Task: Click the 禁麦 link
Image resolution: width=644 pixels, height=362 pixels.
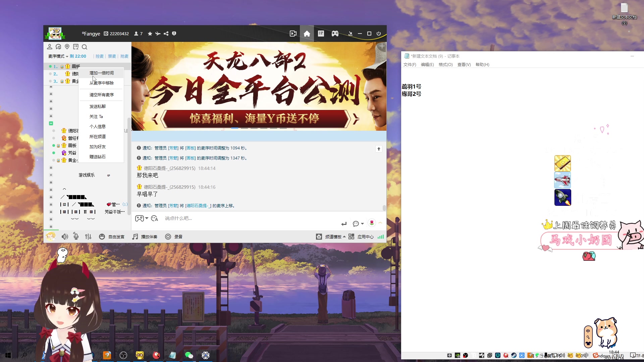Action: 112,56
